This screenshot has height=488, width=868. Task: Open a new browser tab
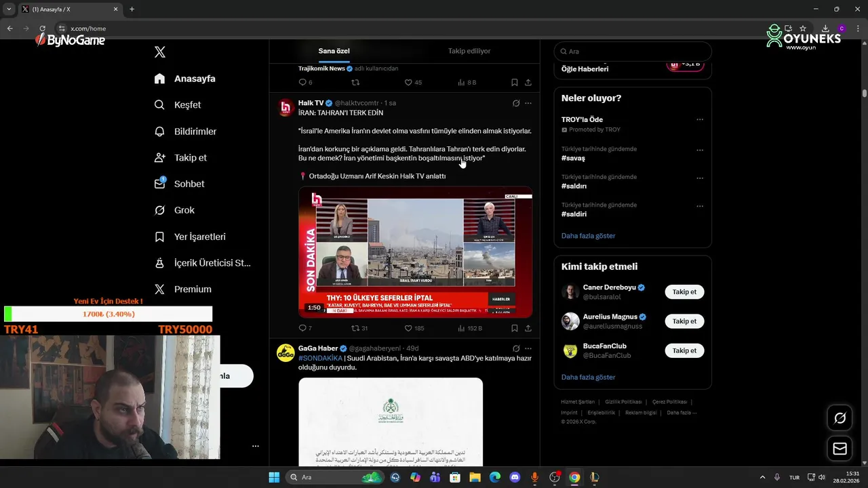132,9
